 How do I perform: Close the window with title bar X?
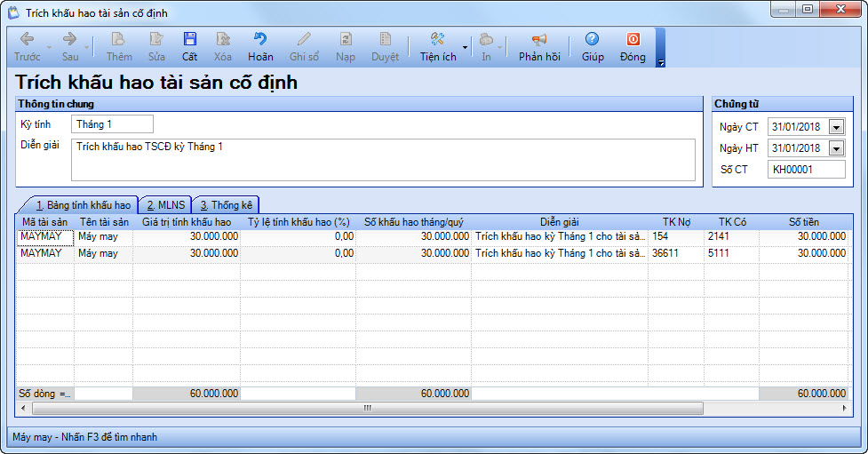pos(840,10)
